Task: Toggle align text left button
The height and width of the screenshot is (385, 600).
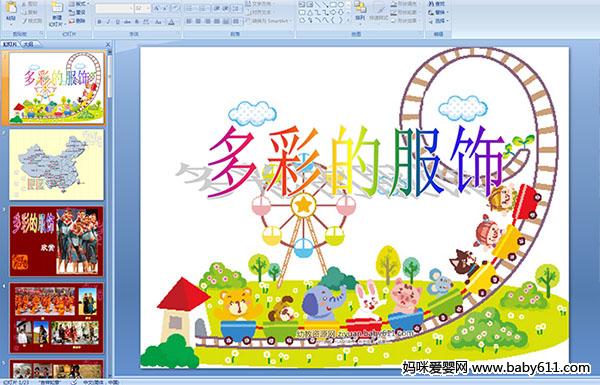Action: click(x=189, y=21)
